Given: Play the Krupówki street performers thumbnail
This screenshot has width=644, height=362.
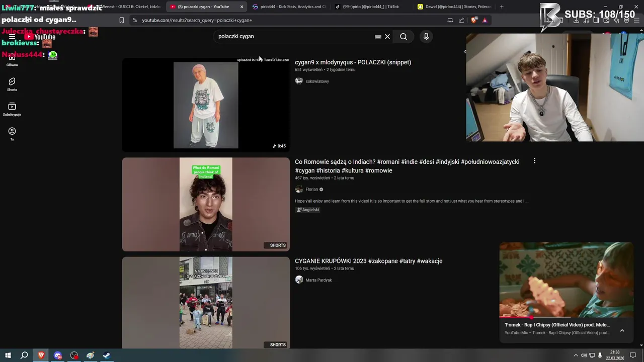Looking at the screenshot, I should pyautogui.click(x=206, y=303).
